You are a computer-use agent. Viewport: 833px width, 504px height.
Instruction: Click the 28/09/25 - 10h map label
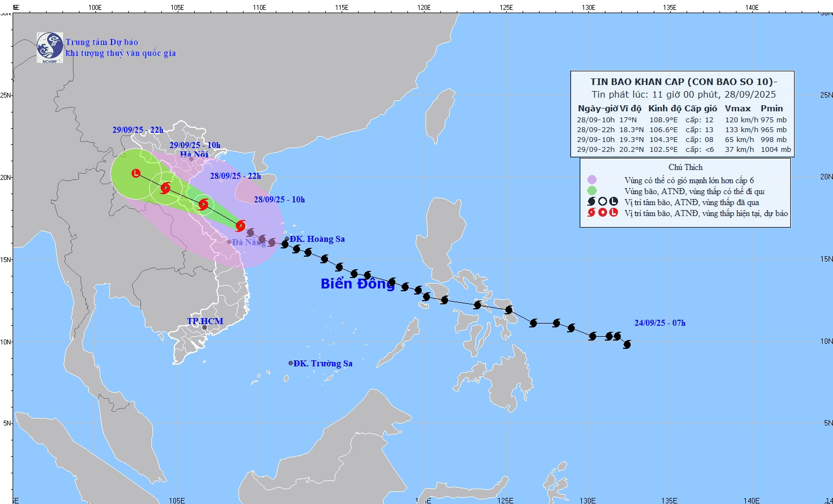[279, 200]
